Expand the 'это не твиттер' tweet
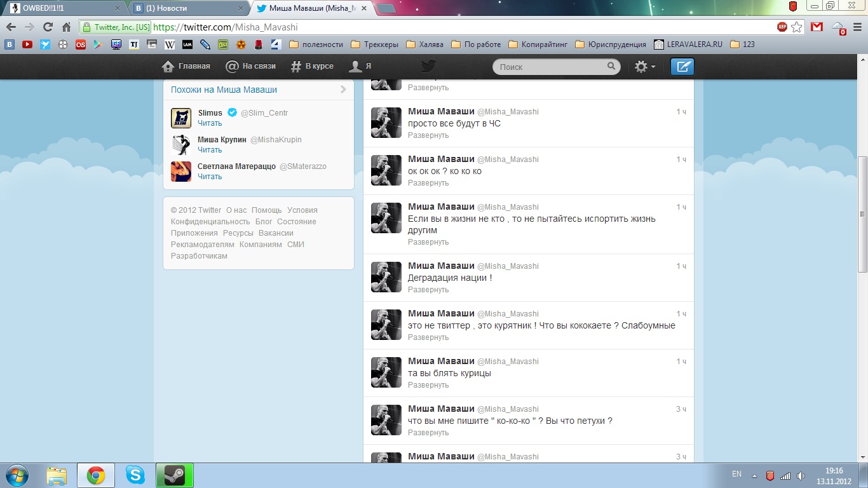Screen dimensions: 868x488 [x=428, y=337]
